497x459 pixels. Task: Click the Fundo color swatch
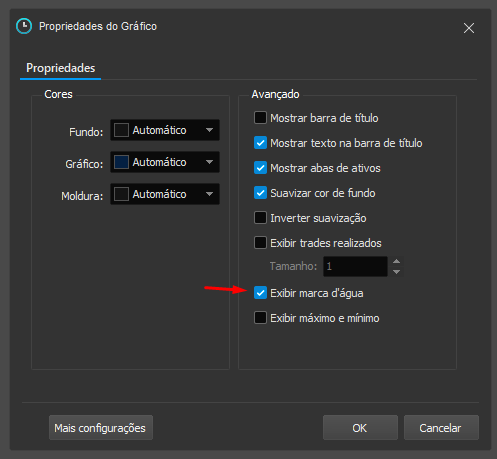click(x=121, y=130)
